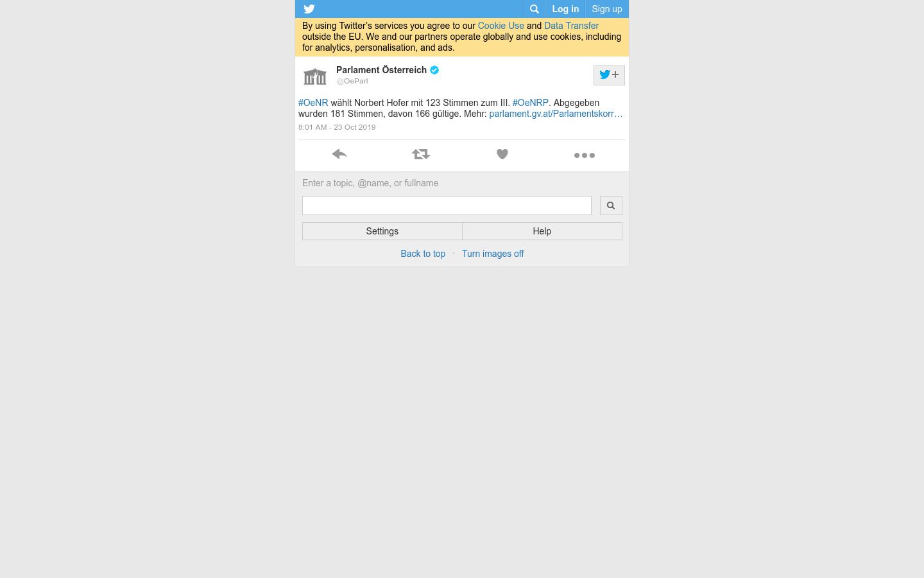The height and width of the screenshot is (578, 924).
Task: Open the #OeNR hashtag link
Action: click(313, 103)
